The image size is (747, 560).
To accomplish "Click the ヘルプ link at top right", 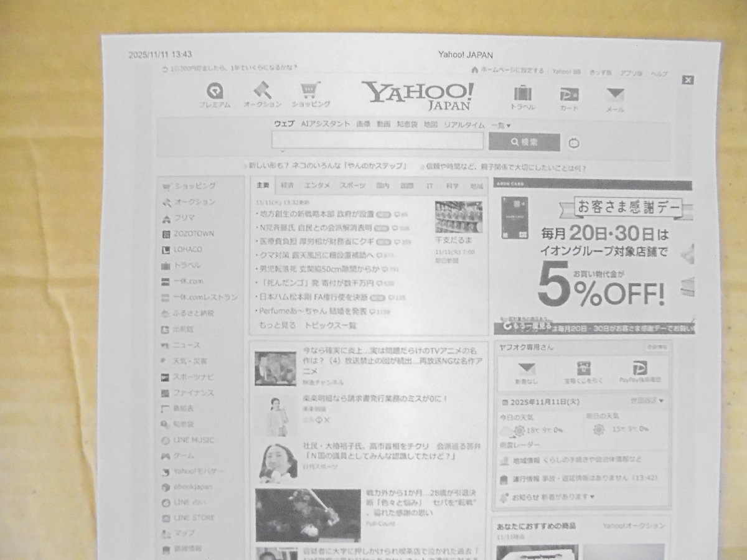I will (659, 73).
